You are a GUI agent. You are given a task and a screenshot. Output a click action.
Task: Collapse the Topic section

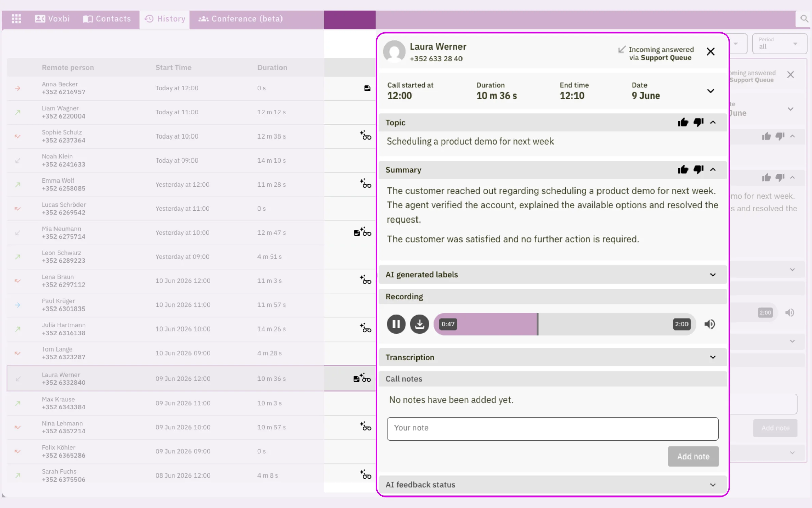click(x=713, y=122)
